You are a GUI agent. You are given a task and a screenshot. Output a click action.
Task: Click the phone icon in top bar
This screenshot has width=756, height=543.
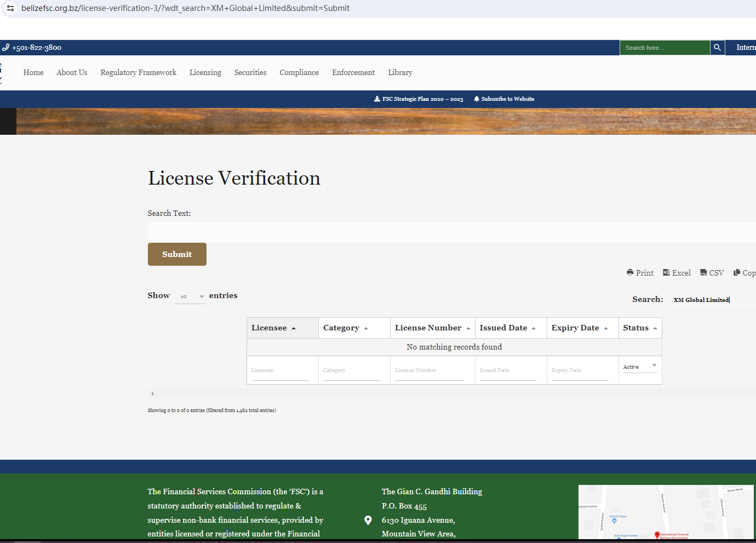pos(5,48)
